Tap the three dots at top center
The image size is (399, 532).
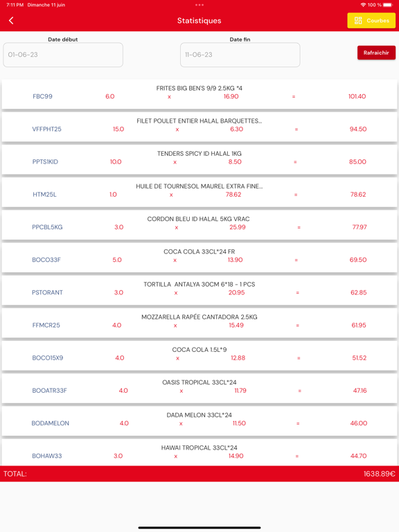point(199,5)
